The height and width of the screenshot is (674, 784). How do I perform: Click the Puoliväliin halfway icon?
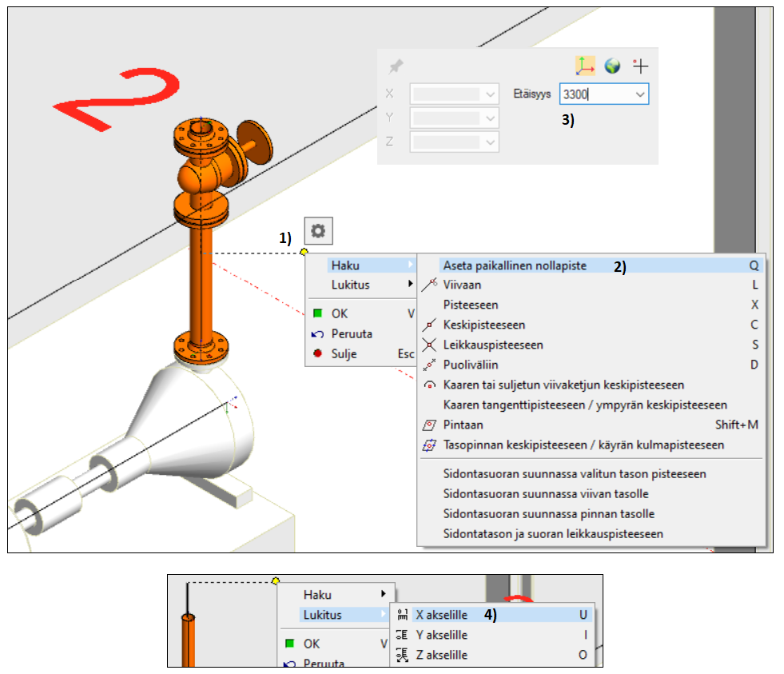pyautogui.click(x=429, y=365)
